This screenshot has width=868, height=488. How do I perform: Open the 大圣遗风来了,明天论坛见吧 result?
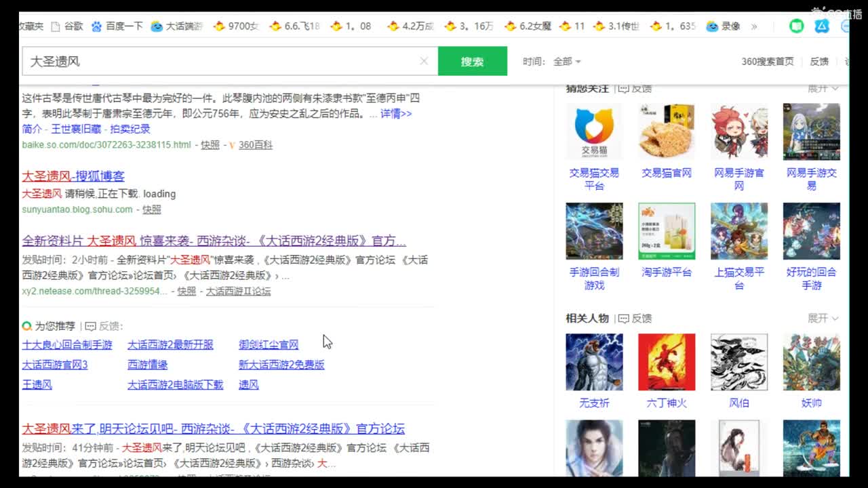coord(214,428)
